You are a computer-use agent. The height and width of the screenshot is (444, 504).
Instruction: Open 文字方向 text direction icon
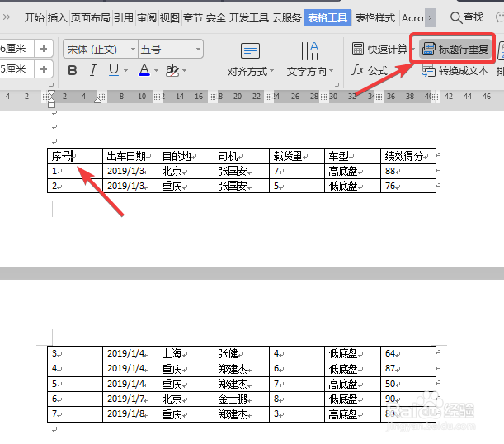[309, 51]
